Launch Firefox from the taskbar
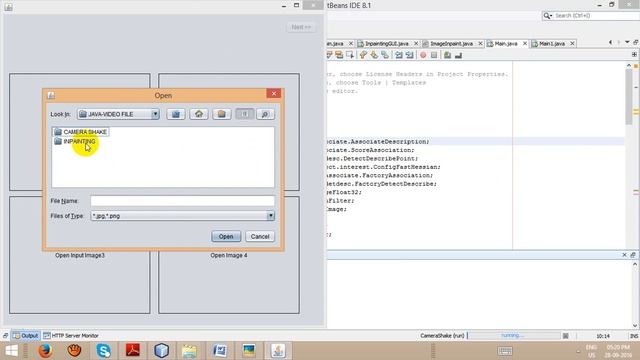640x360 pixels. [45, 351]
